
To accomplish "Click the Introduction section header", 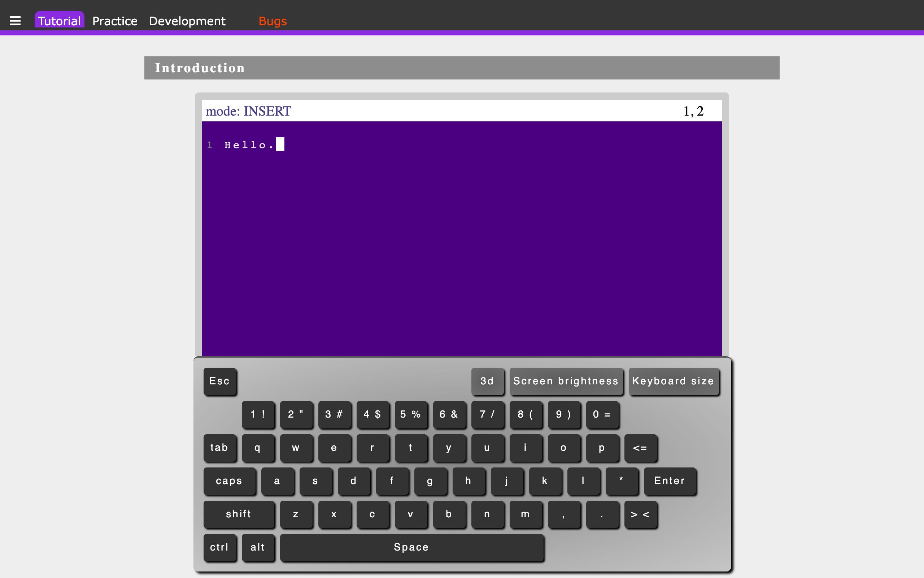I will pyautogui.click(x=462, y=68).
